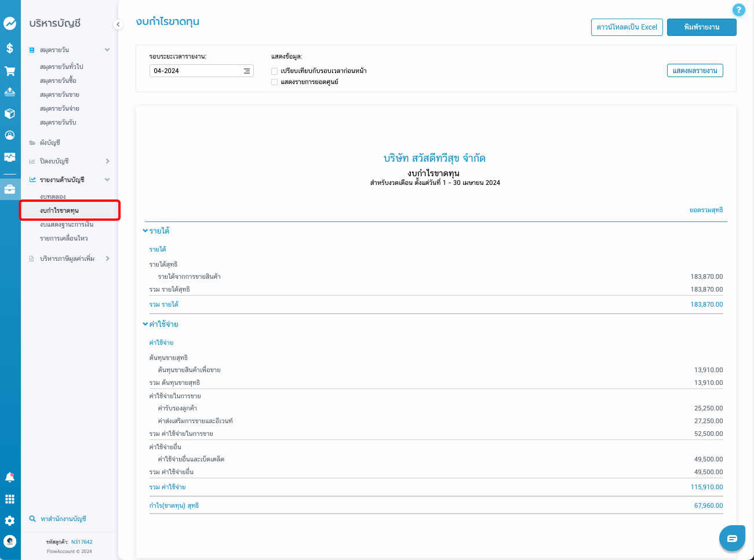Open the apps grid icon
This screenshot has width=754, height=560.
pos(10,499)
